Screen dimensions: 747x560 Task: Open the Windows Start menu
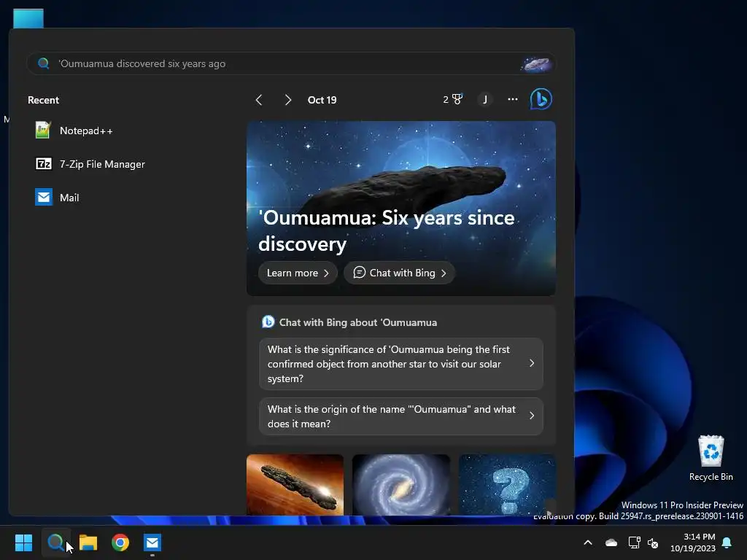coord(23,542)
